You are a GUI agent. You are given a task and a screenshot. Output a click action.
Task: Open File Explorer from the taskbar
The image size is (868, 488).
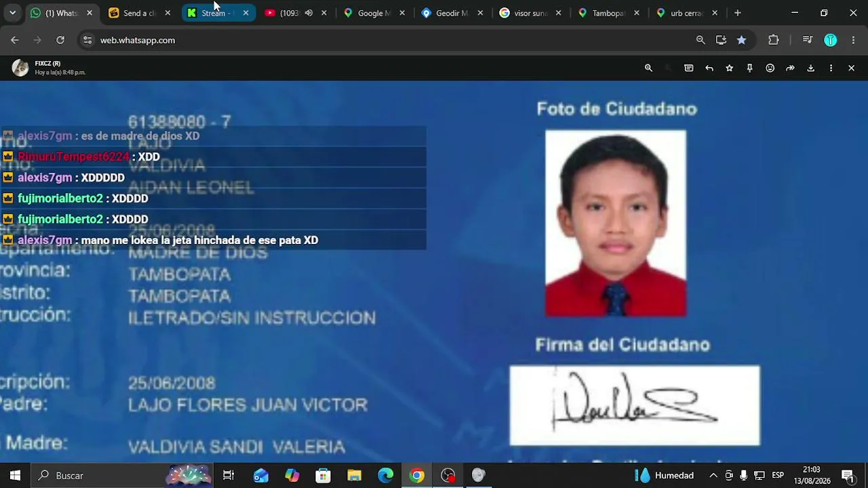[x=355, y=475]
